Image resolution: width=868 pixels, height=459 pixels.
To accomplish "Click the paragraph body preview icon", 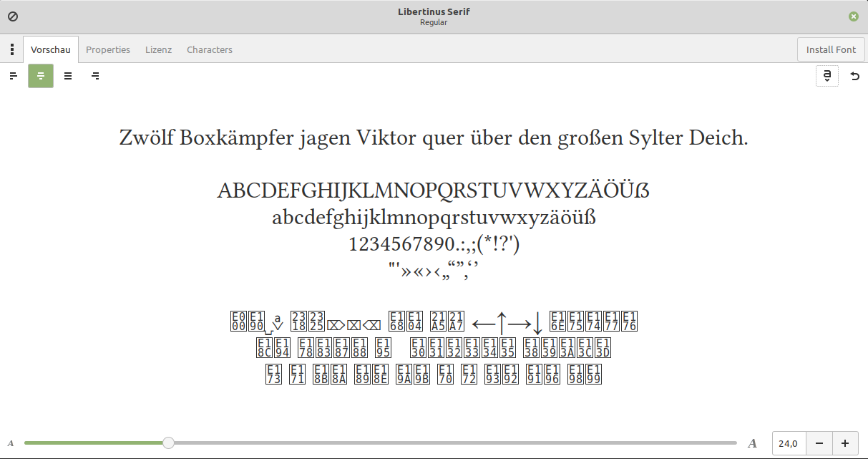I will pos(68,76).
